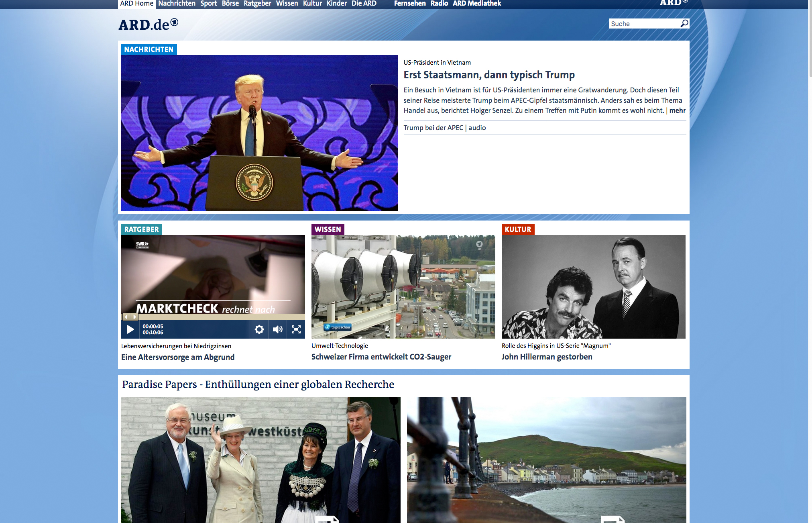Image resolution: width=812 pixels, height=523 pixels.
Task: Open John Hillerman gestorben article
Action: click(x=547, y=357)
